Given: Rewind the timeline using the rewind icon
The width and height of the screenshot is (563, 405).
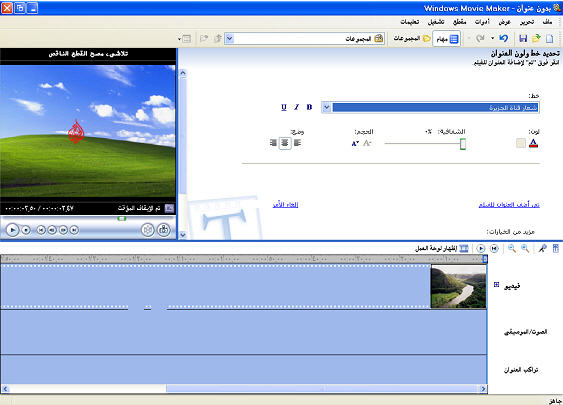Looking at the screenshot, I should [494, 248].
